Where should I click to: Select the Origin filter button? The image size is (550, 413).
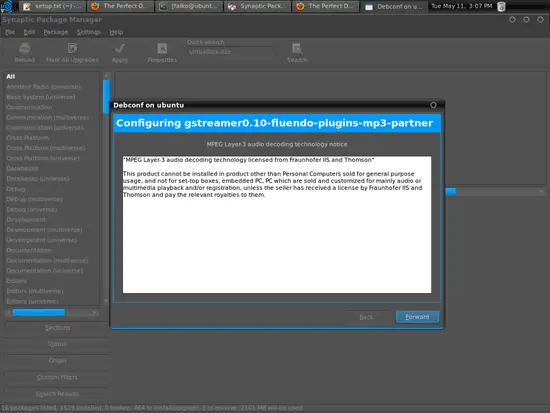57,360
